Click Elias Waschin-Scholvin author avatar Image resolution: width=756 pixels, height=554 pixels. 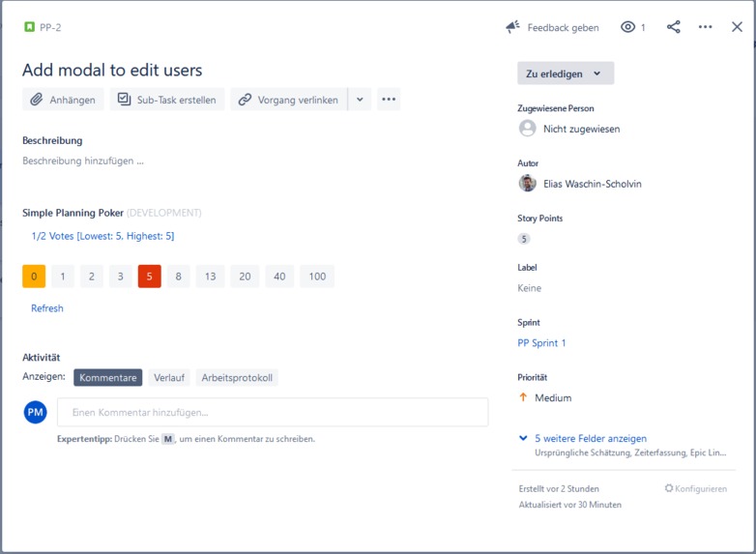528,184
